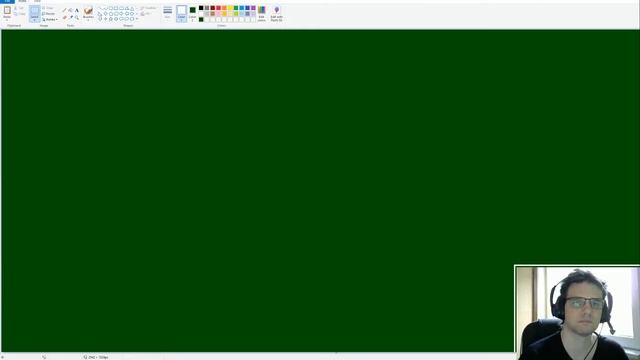The image size is (640, 360).
Task: Click the Copy button
Action: point(20,14)
